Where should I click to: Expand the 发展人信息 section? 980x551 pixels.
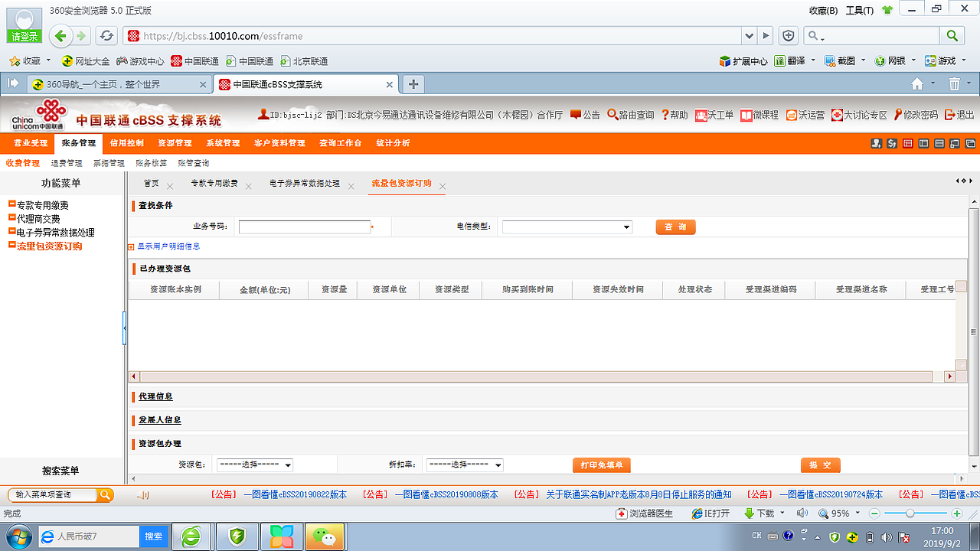click(160, 420)
